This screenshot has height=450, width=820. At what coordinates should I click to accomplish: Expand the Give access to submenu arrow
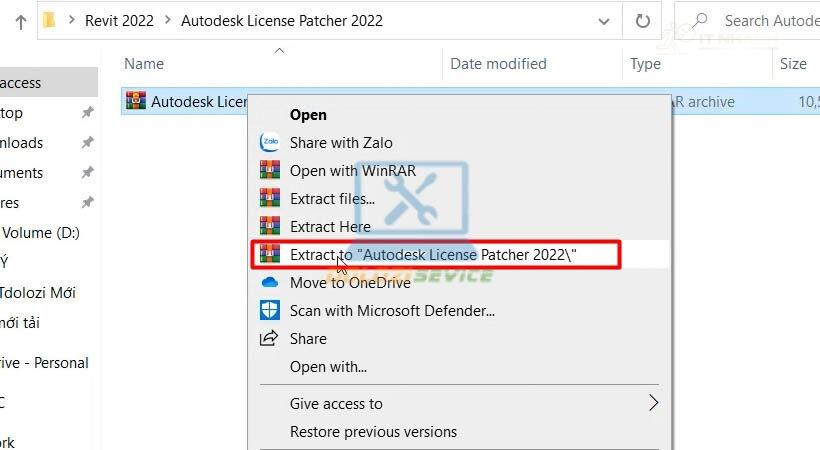pos(653,403)
